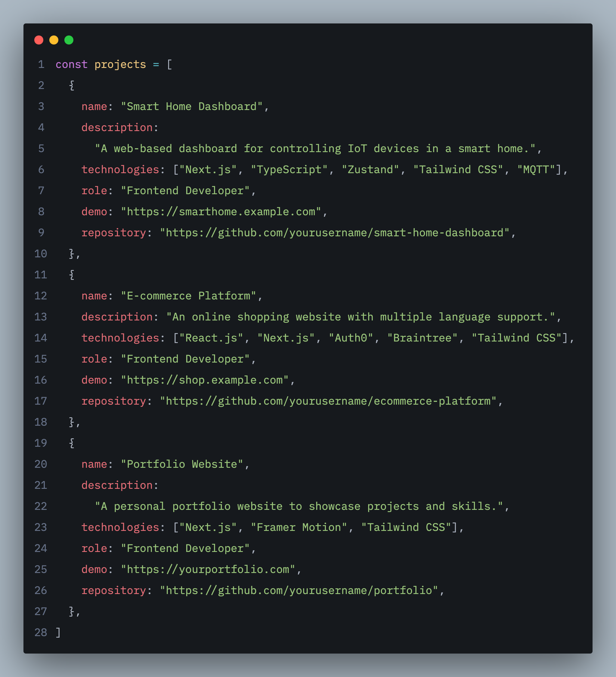This screenshot has width=616, height=677.
Task: Click the "React.js" string on line 14
Action: [211, 338]
